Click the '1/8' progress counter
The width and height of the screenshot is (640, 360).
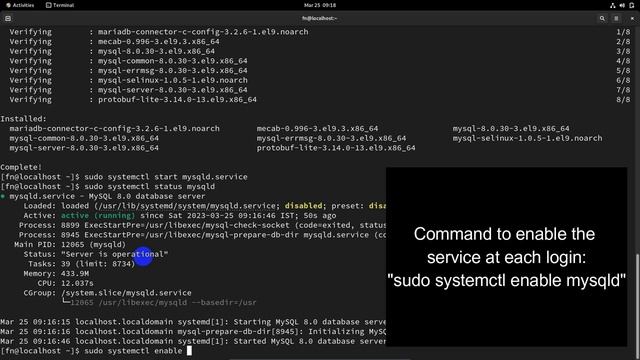tap(623, 32)
